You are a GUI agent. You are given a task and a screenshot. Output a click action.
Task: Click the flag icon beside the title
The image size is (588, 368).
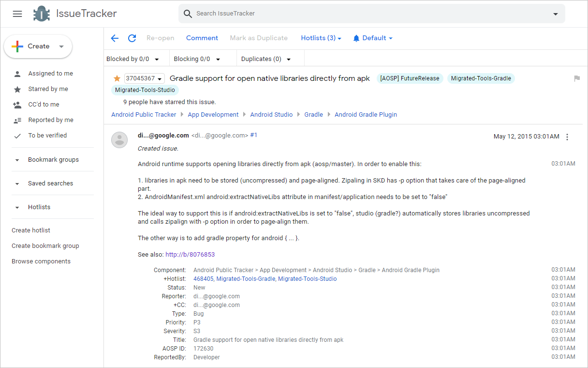[x=576, y=78]
